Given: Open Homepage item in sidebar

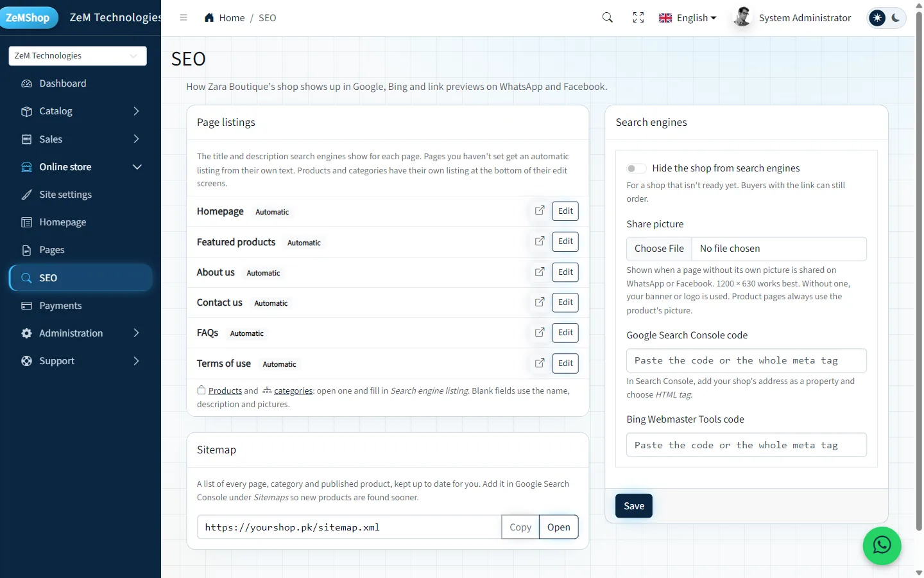Looking at the screenshot, I should (81, 222).
